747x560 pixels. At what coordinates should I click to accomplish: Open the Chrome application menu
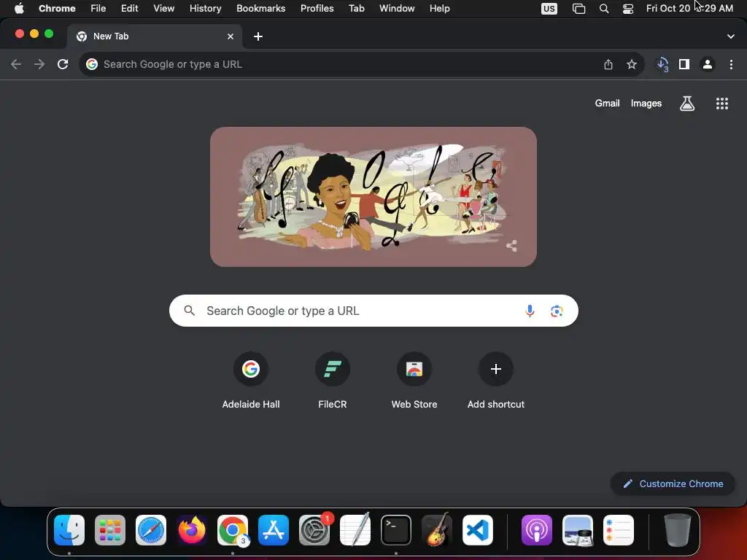(x=57, y=9)
